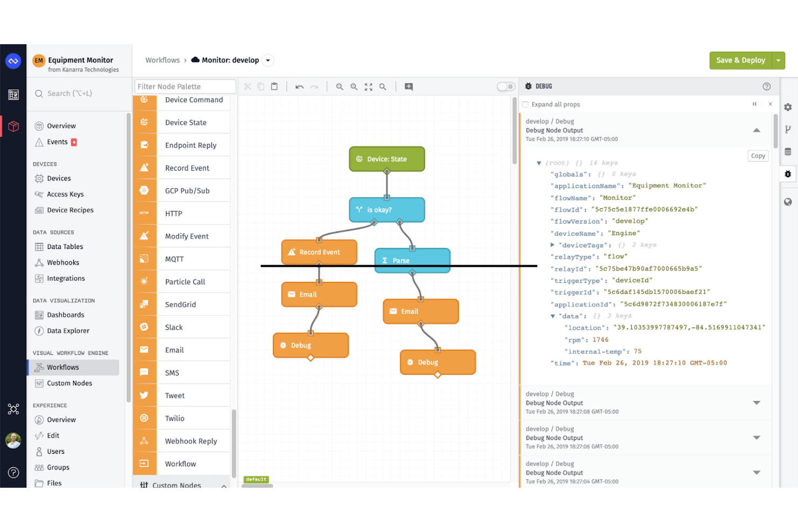Select the Slack node in the palette
This screenshot has width=798, height=532.
(x=174, y=327)
